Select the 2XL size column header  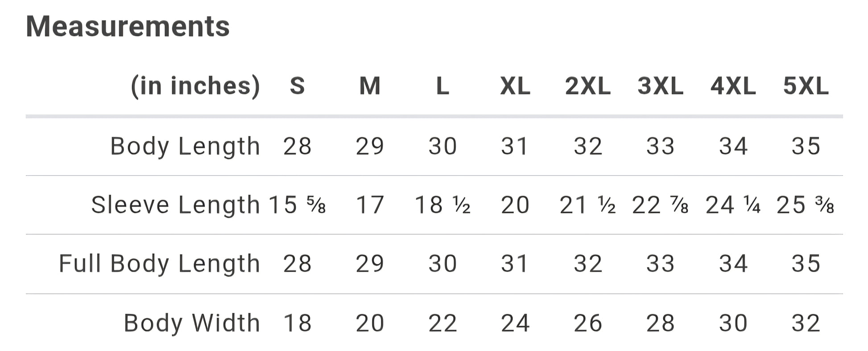tap(588, 86)
